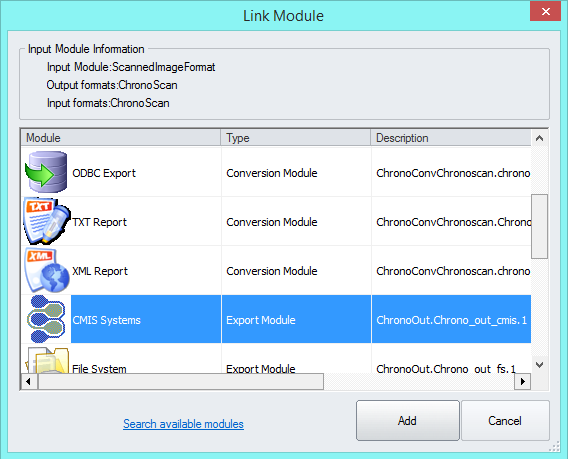Click the vertical scrollbar thumb

click(539, 226)
